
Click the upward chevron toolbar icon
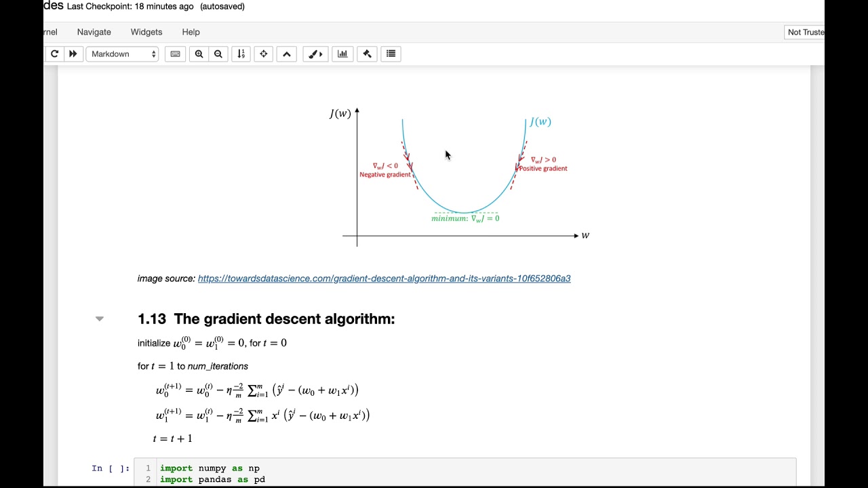coord(287,54)
